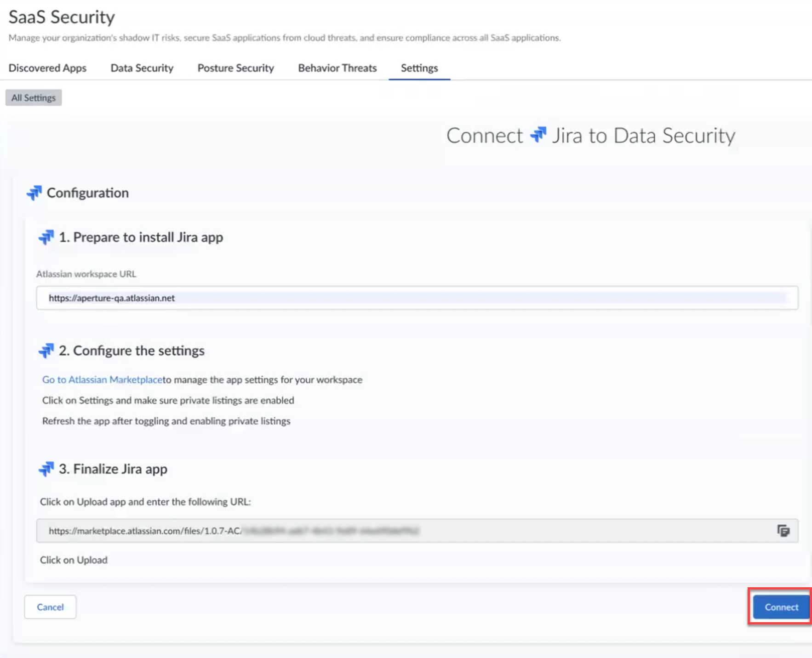Click the Settings tab
Image resolution: width=812 pixels, height=658 pixels.
click(419, 68)
